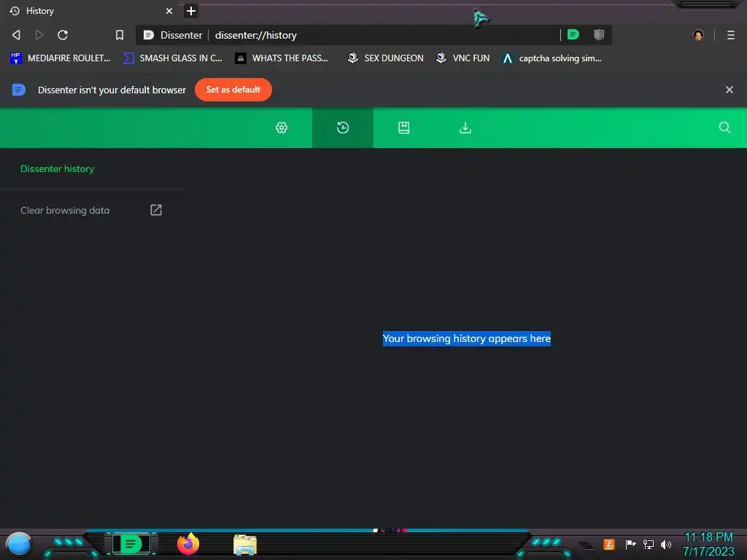The height and width of the screenshot is (560, 747).
Task: Open Action Center flag in tray
Action: point(630,544)
